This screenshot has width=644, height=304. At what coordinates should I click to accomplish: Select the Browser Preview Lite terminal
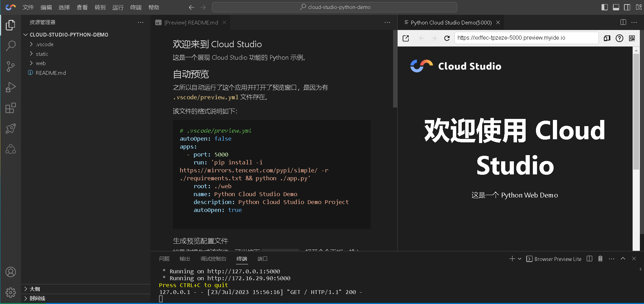pos(554,259)
